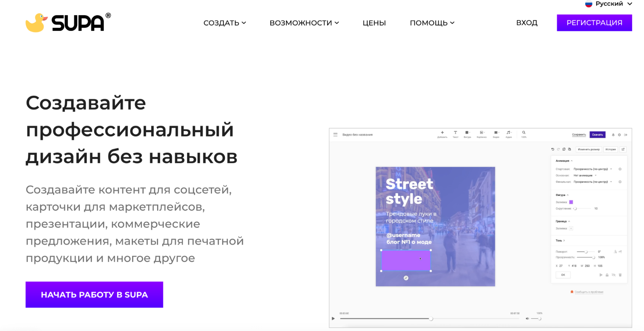
Task: Open the СОЗДАТЬ dropdown menu
Action: (x=225, y=23)
